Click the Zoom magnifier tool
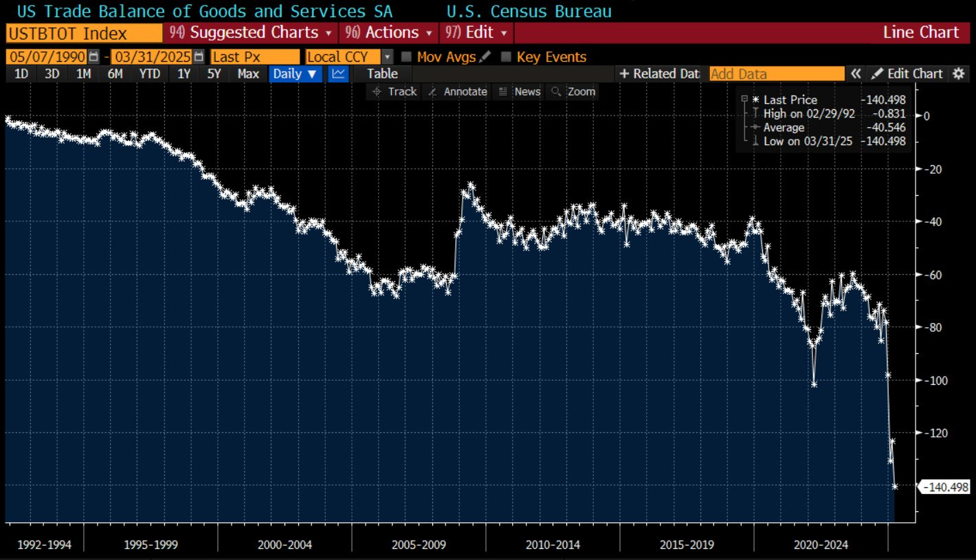The height and width of the screenshot is (560, 976). [x=573, y=91]
